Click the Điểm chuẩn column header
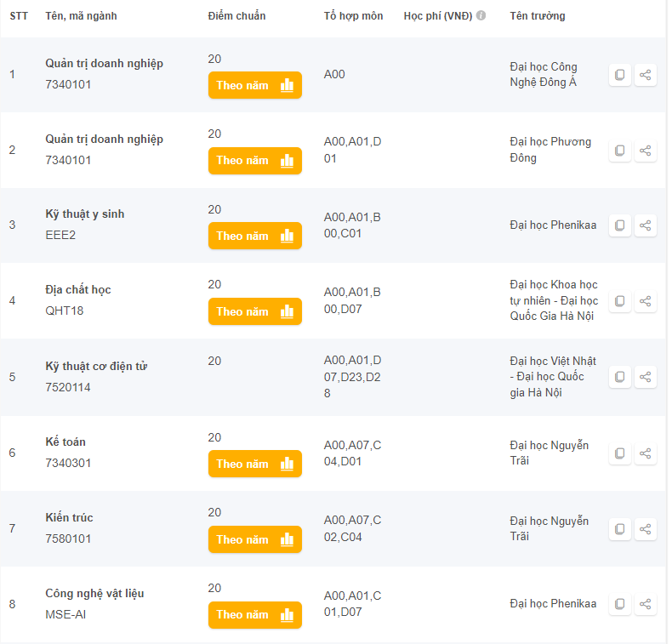The height and width of the screenshot is (644, 672). 236,16
